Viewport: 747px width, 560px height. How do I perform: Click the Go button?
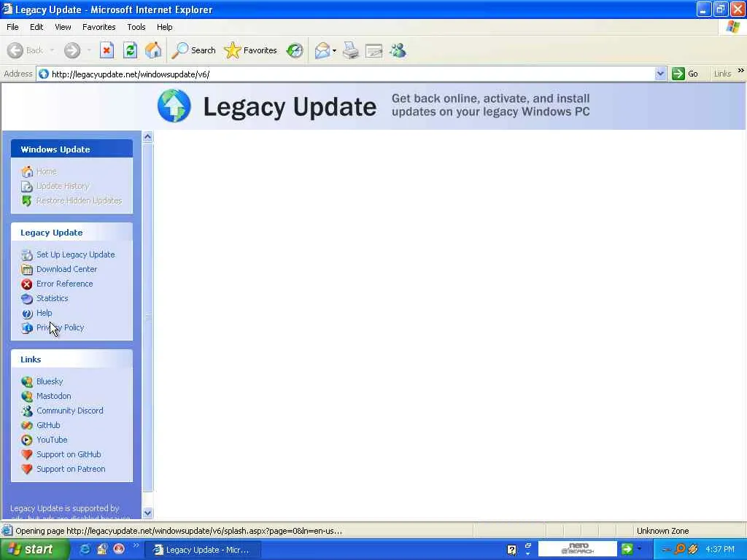pos(684,74)
